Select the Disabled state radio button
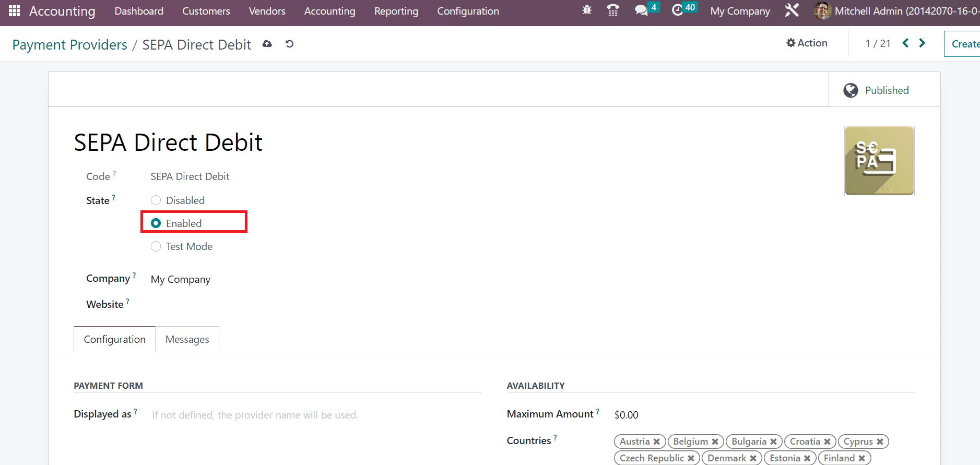 [x=156, y=200]
